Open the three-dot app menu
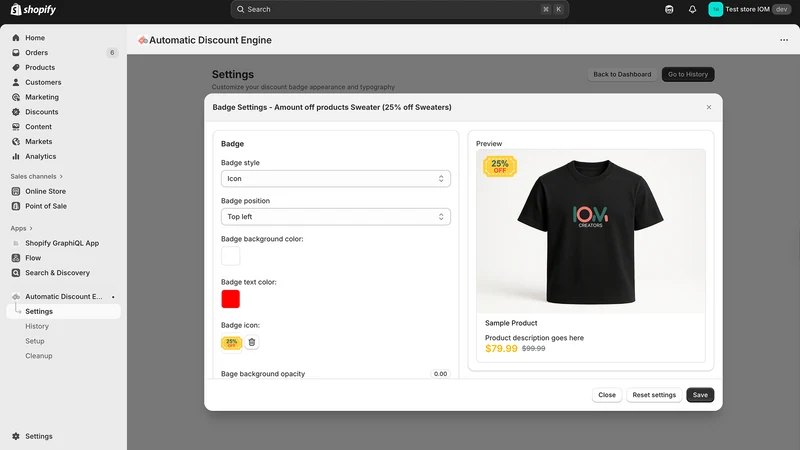 coord(784,40)
